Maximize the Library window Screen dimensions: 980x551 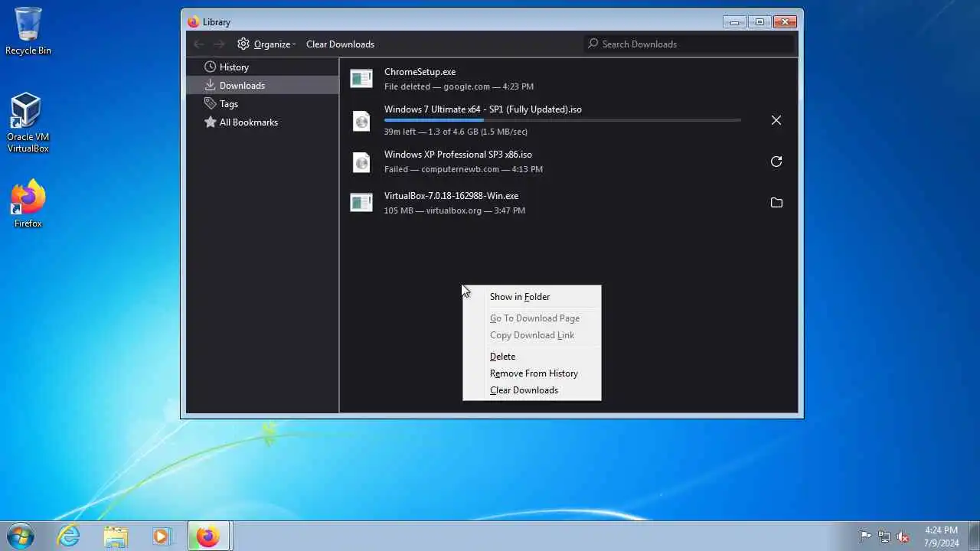coord(759,22)
